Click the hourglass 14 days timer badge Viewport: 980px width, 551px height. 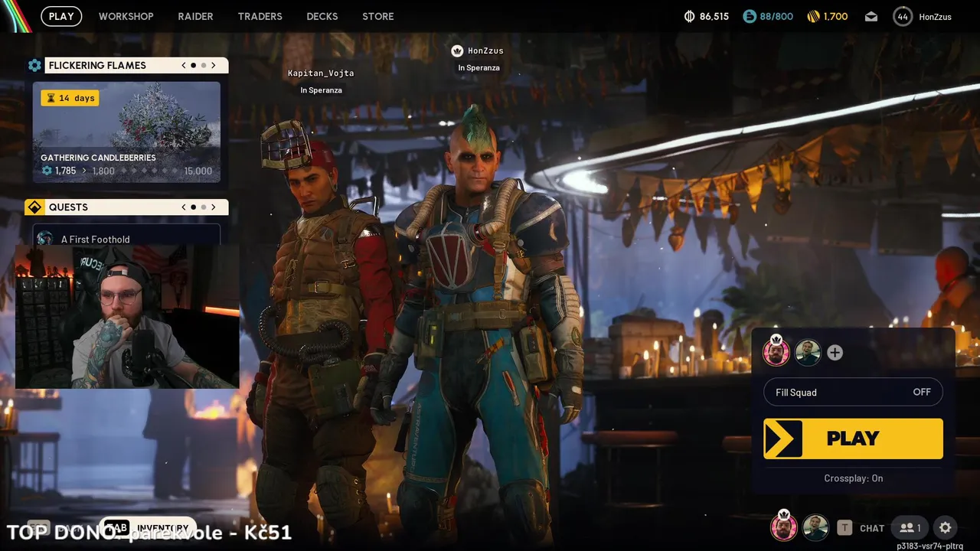pos(70,98)
